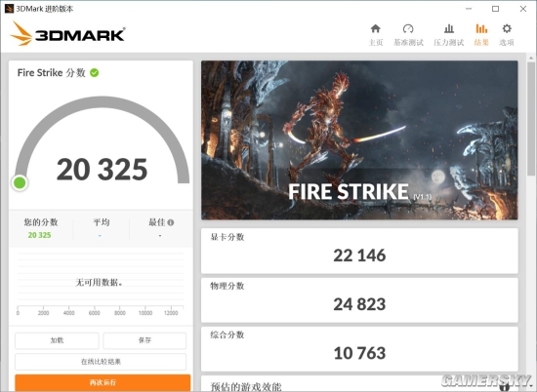
Task: Click the scrollbar up arrow
Action: [531, 58]
